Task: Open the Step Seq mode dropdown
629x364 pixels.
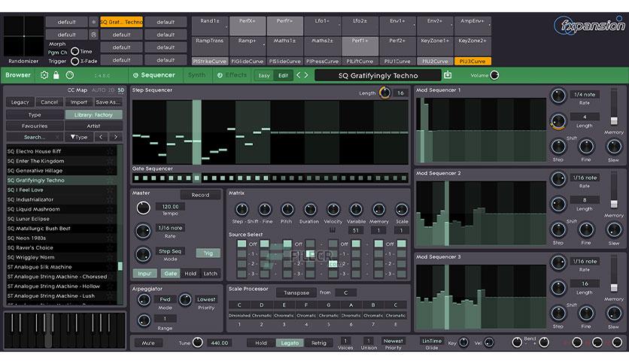Action: (x=170, y=251)
